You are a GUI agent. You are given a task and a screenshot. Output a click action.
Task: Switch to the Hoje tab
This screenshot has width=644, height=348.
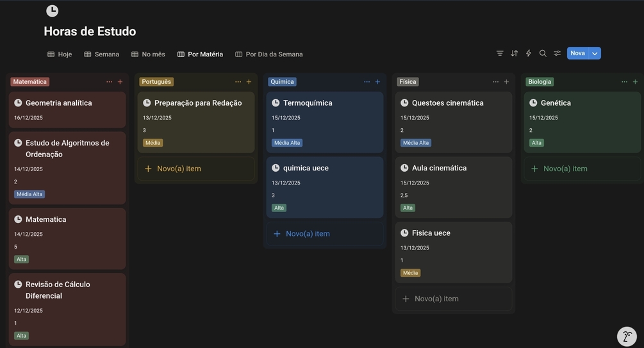pyautogui.click(x=60, y=54)
